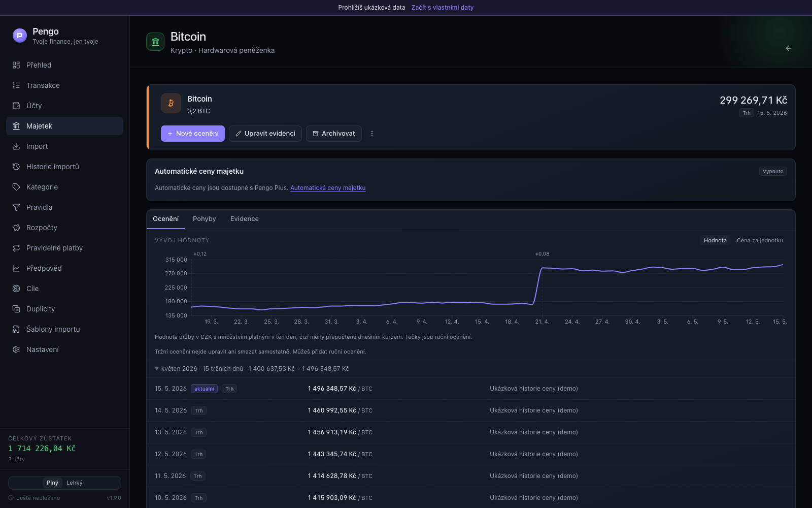This screenshot has width=812, height=508.
Task: Select price 1 443 345,74 Kč
Action: (332, 454)
